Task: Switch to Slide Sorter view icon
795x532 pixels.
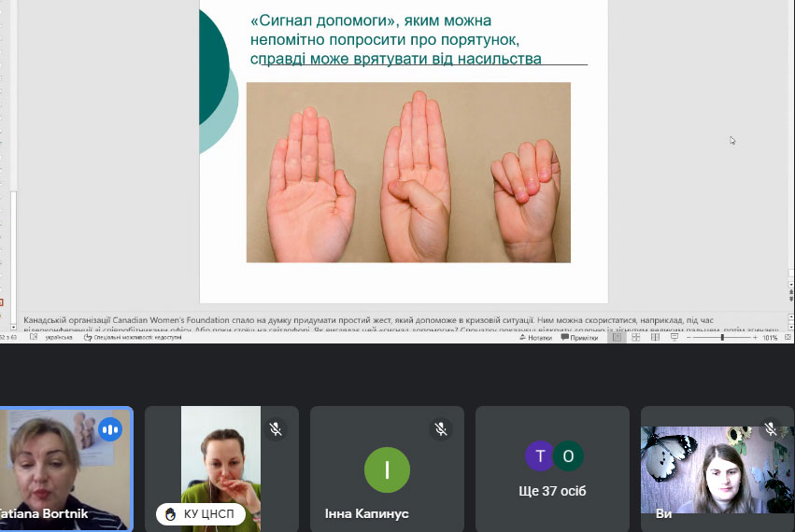Action: 636,338
